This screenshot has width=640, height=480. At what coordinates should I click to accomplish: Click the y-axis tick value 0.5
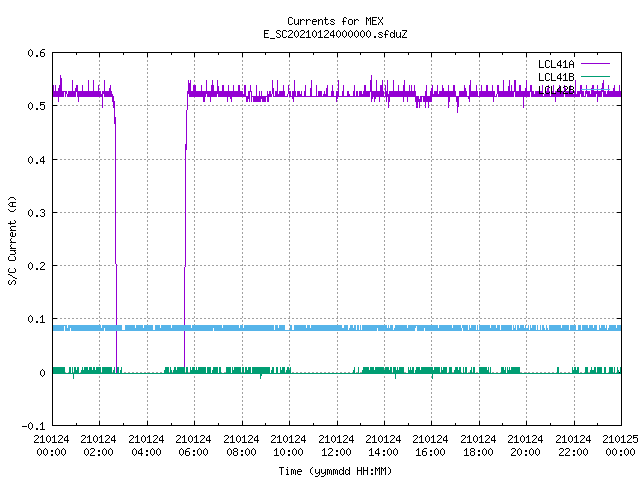[36, 106]
